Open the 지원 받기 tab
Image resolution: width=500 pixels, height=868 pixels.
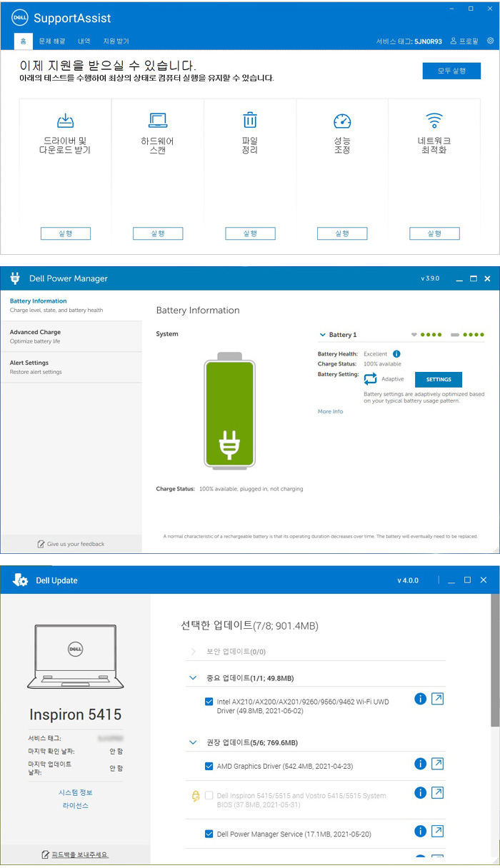pyautogui.click(x=116, y=41)
